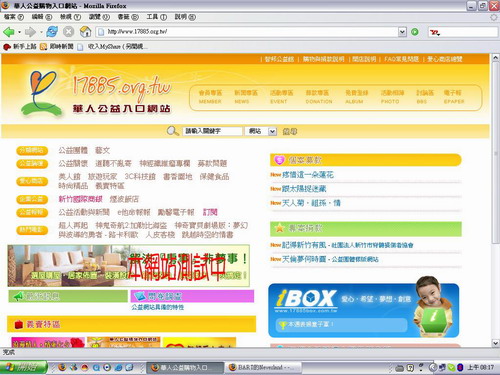This screenshot has width=500, height=375.
Task: Open the address bar history dropdown
Action: point(402,32)
